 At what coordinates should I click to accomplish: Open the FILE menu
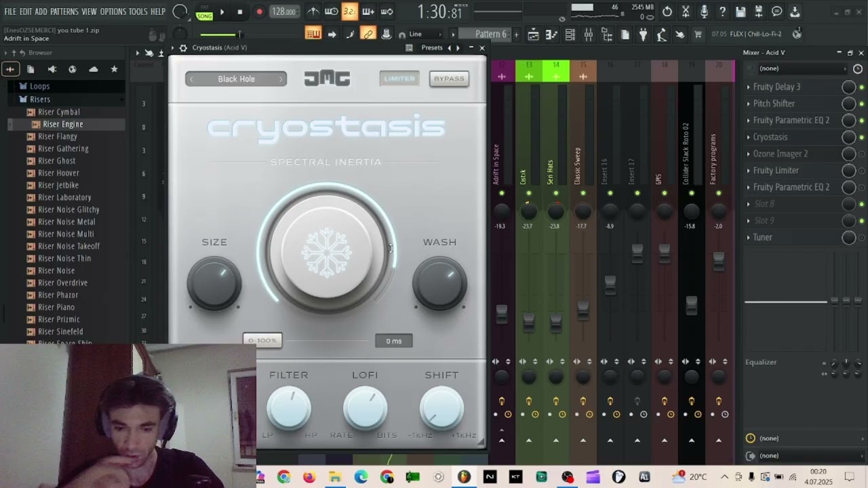tap(10, 12)
